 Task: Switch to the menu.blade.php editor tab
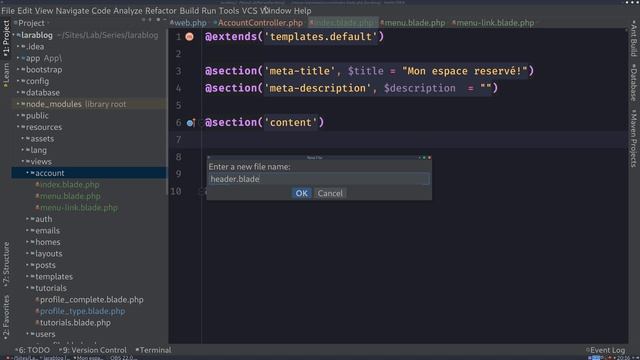click(413, 23)
